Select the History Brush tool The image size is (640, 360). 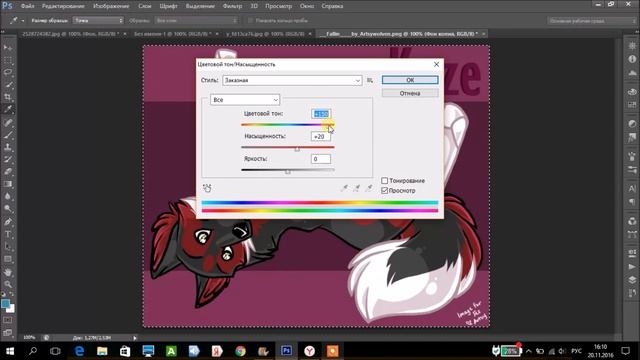8,159
